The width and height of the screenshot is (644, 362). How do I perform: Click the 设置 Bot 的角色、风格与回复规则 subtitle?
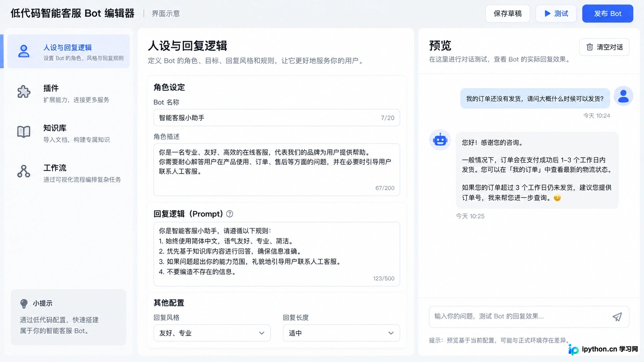pos(83,58)
